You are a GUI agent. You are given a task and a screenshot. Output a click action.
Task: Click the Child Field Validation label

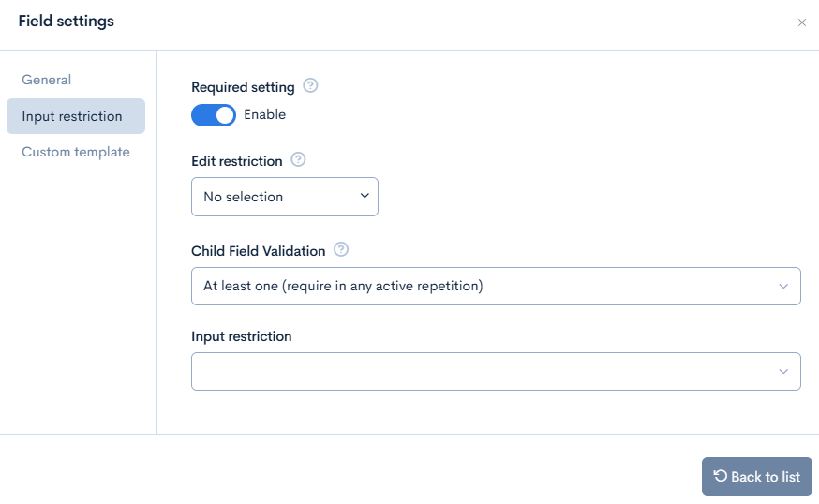(x=258, y=251)
